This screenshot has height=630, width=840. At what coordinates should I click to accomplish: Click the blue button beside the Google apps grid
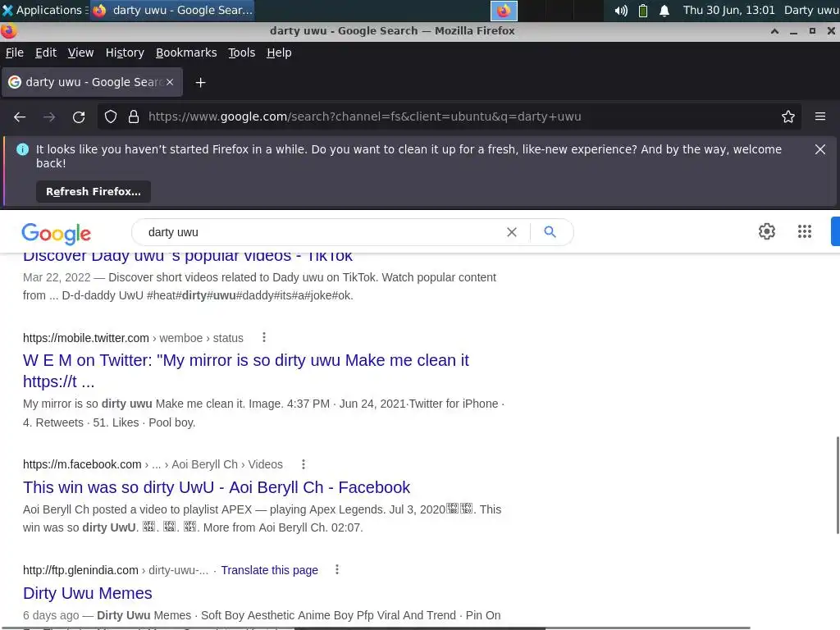pyautogui.click(x=835, y=231)
